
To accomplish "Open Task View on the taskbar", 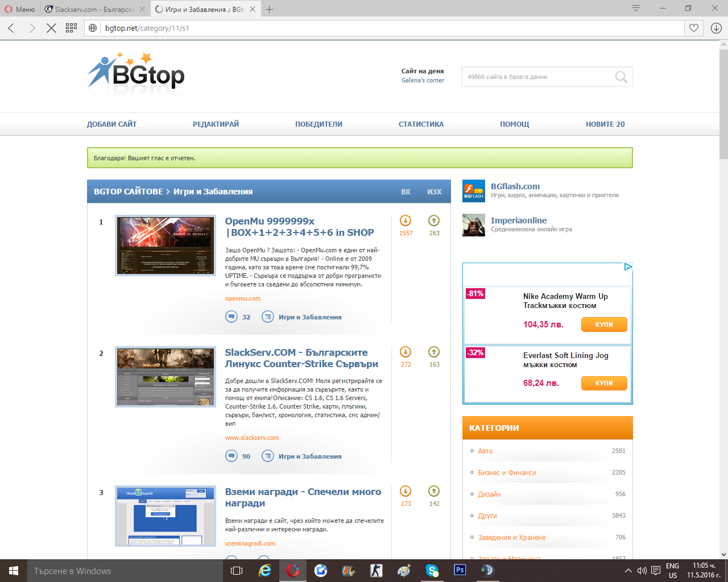I will coord(237,571).
